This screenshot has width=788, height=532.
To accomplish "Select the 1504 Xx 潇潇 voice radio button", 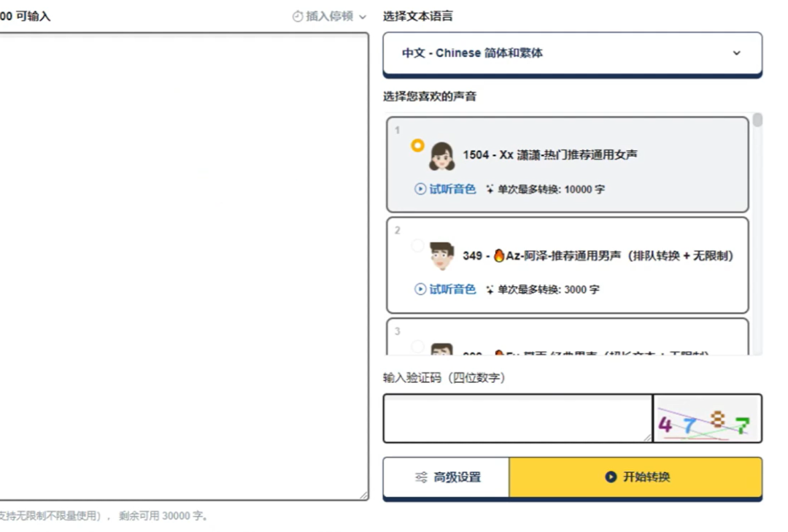I will coord(417,145).
